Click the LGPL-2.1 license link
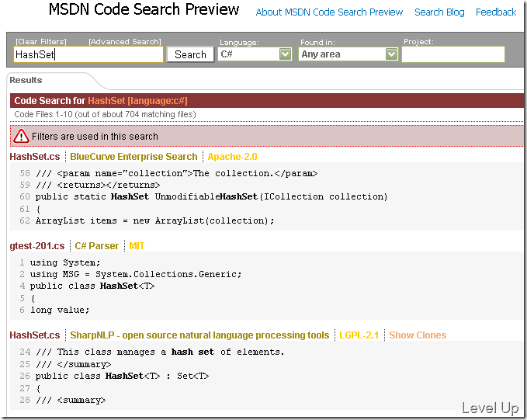Screen dimensions: 527x420 pos(359,335)
